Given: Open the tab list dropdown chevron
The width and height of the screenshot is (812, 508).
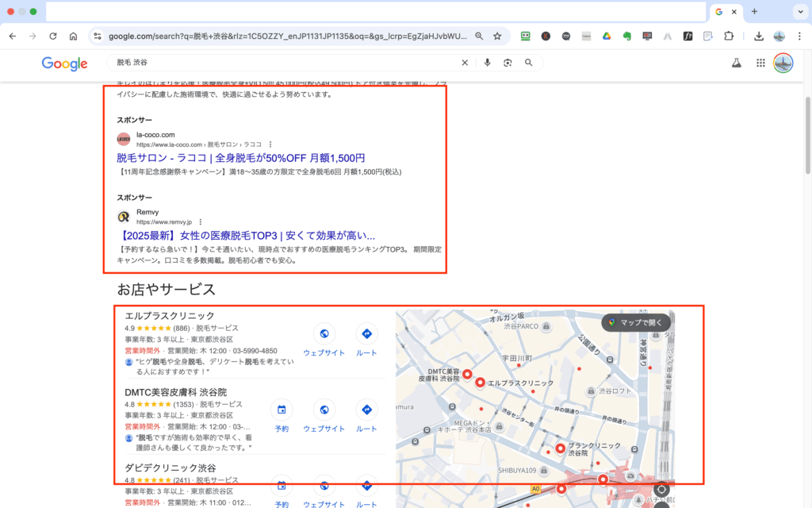Looking at the screenshot, I should point(800,12).
